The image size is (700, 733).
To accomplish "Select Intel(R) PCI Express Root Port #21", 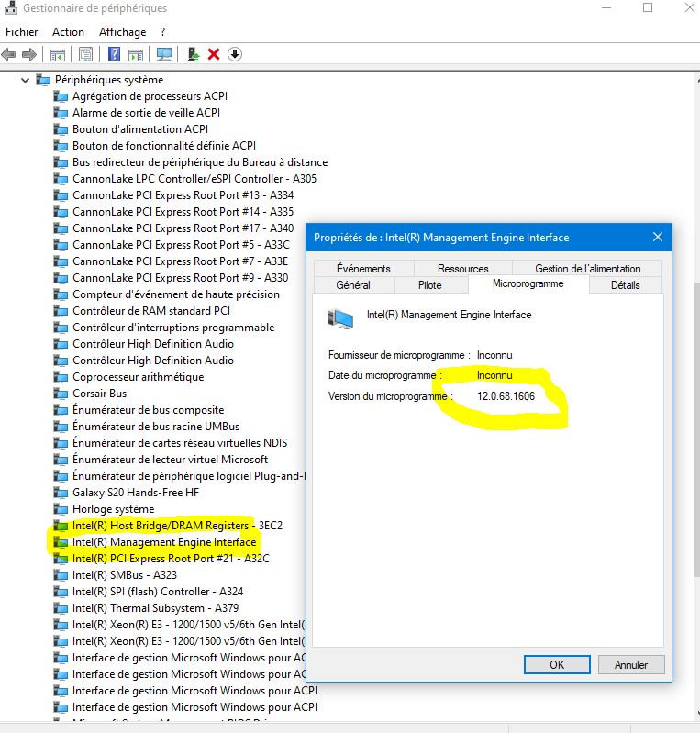I will (x=171, y=559).
